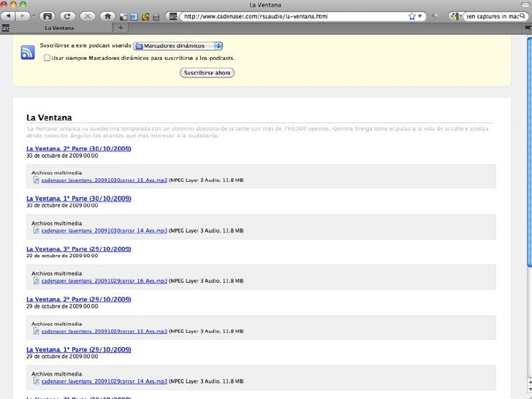This screenshot has height=399, width=532.
Task: Download cadenaser_laventana_20091030csrcsr_14_Aes.mp3
Action: pyautogui.click(x=104, y=231)
